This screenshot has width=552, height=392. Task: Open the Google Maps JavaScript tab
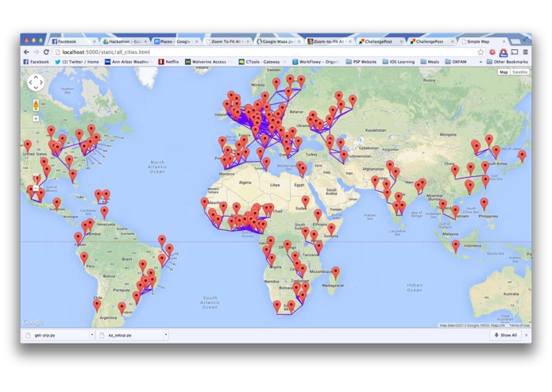tap(278, 41)
